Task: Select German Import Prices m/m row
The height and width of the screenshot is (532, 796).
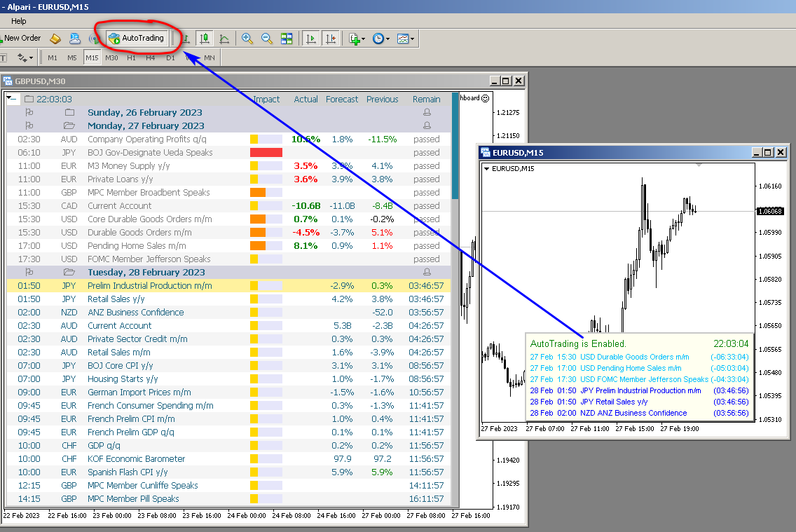Action: [x=228, y=393]
